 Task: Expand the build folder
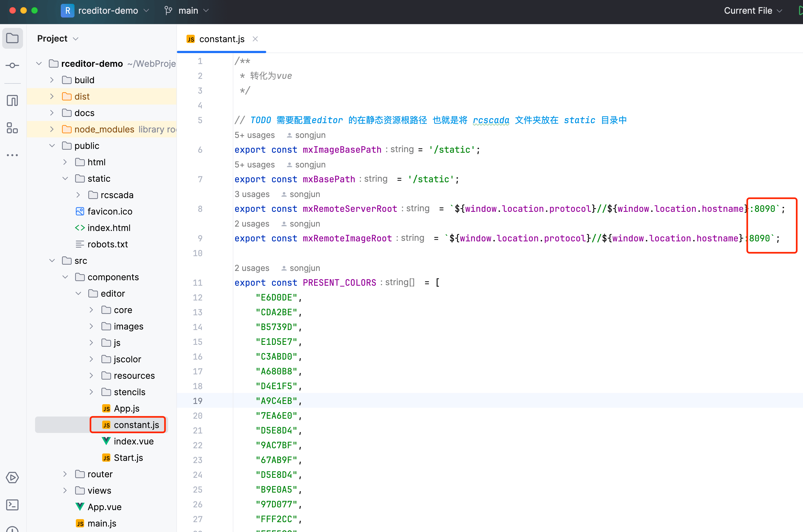point(52,80)
